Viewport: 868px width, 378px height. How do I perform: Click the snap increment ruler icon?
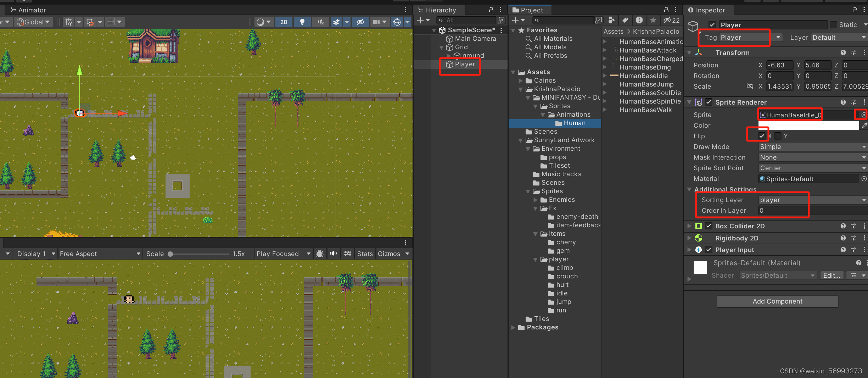click(x=111, y=22)
